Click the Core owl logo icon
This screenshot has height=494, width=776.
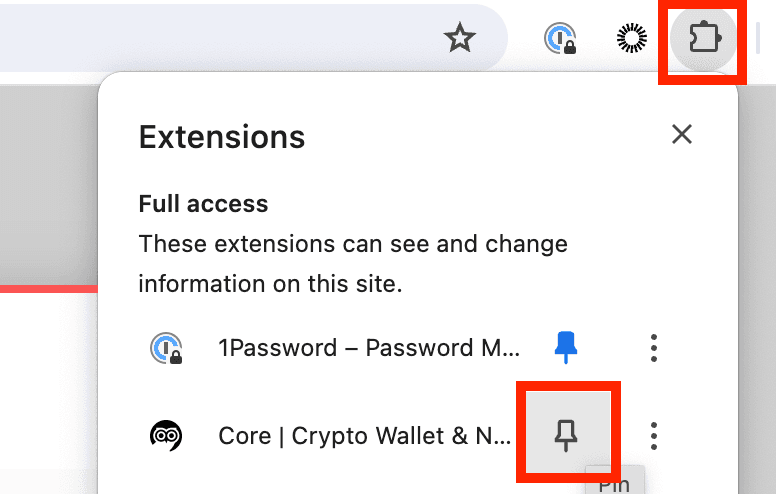click(166, 435)
